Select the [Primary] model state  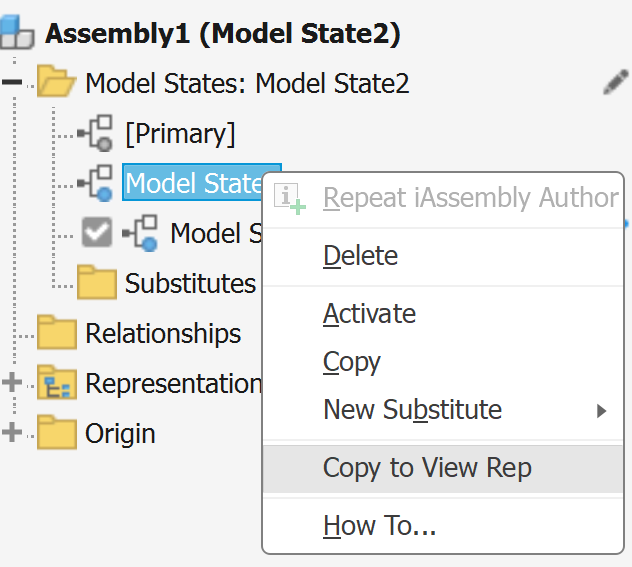coord(180,133)
